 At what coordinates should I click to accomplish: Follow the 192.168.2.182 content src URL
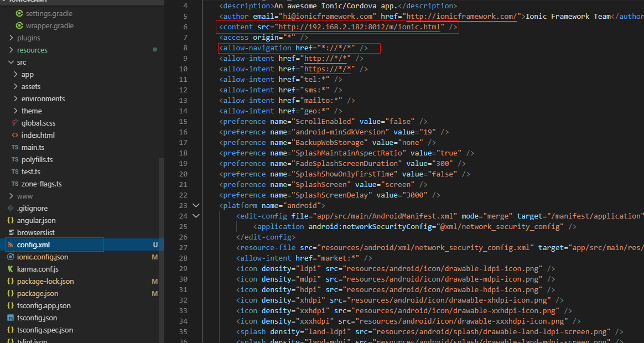(361, 27)
